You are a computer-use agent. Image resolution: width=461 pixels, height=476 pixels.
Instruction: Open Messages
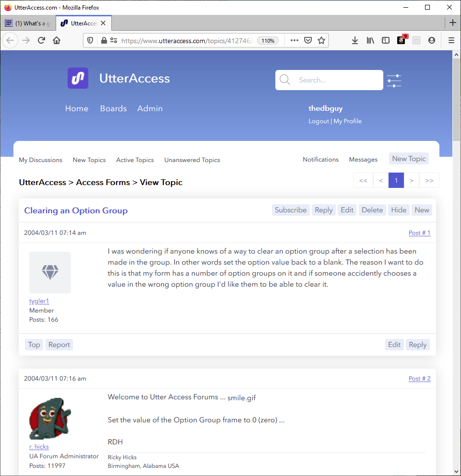(363, 159)
